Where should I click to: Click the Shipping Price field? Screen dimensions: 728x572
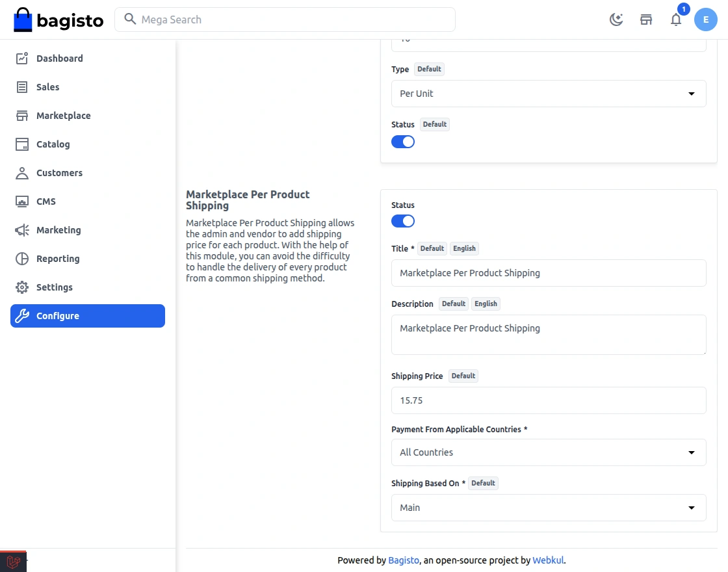[x=549, y=400]
